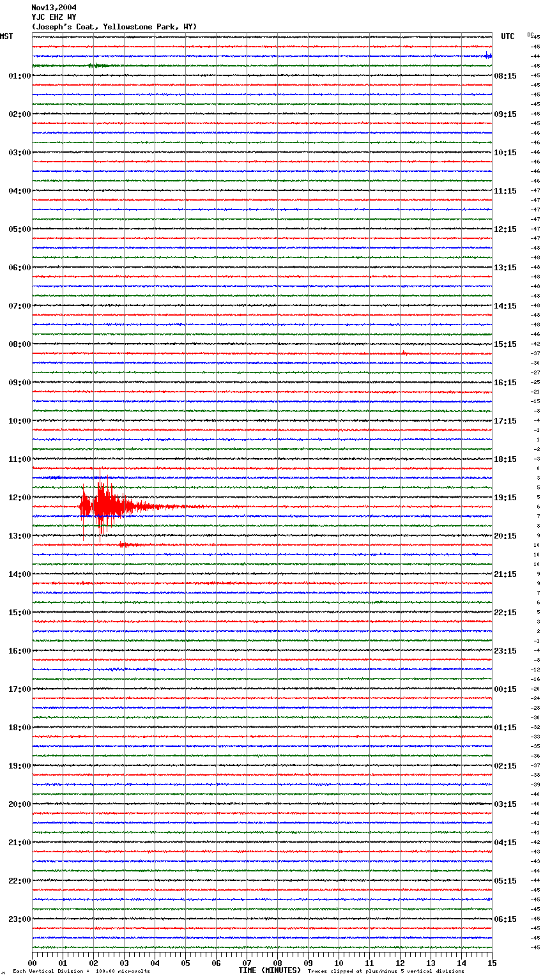The width and height of the screenshot is (543, 980).
Task: Click the 10:15 UTC time label
Action: (x=505, y=153)
